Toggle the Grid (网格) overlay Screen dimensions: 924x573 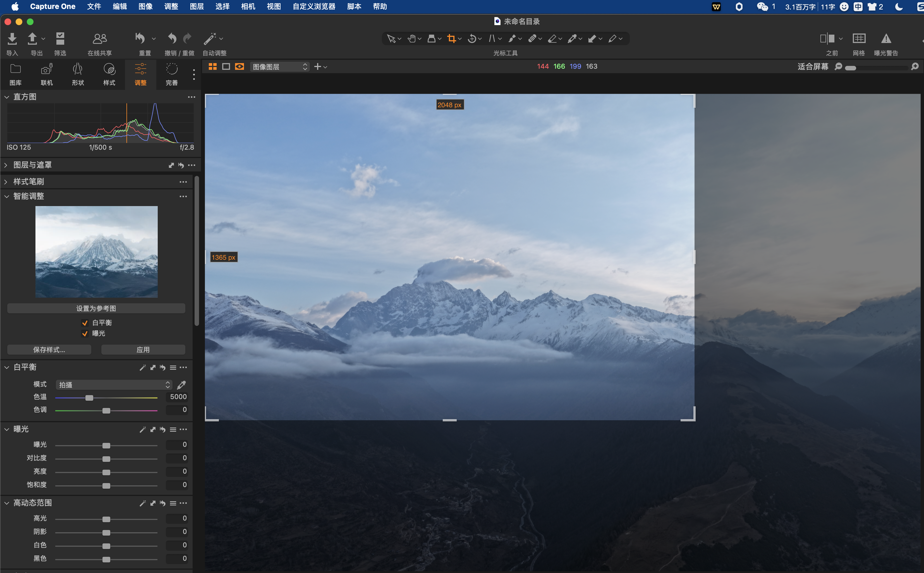click(859, 38)
